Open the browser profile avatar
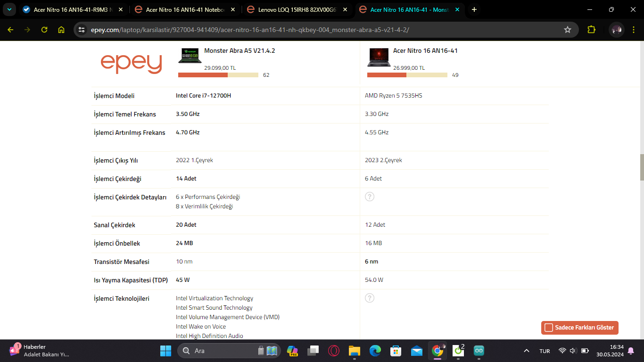This screenshot has height=362, width=644. click(616, 30)
